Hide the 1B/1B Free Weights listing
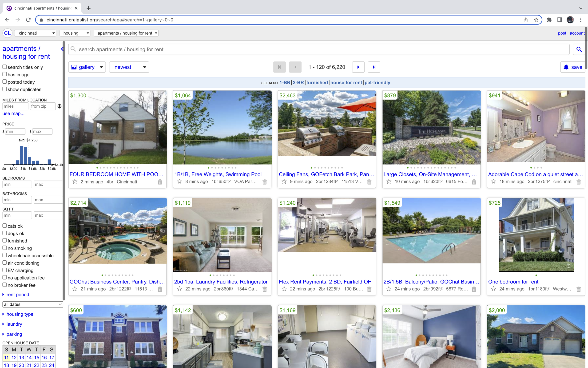Image resolution: width=588 pixels, height=368 pixels. (264, 182)
